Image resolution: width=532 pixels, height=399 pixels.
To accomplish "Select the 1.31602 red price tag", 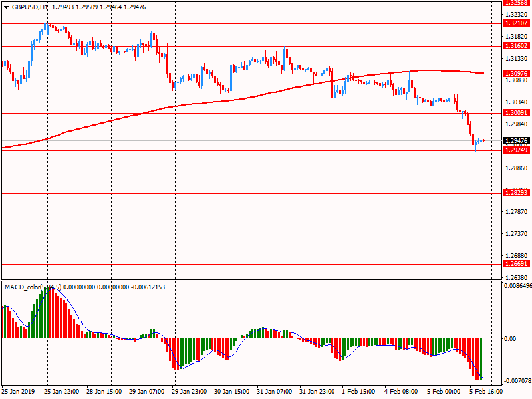I will [x=517, y=47].
